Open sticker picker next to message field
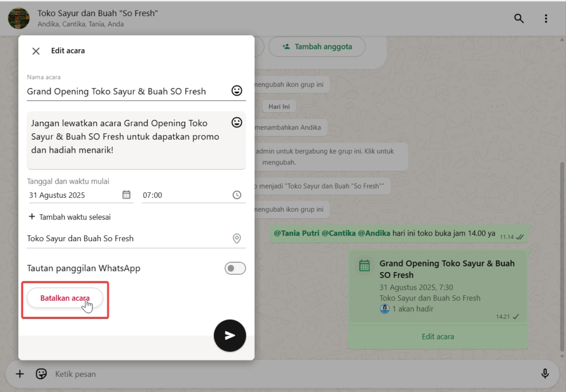The height and width of the screenshot is (392, 566). click(41, 374)
